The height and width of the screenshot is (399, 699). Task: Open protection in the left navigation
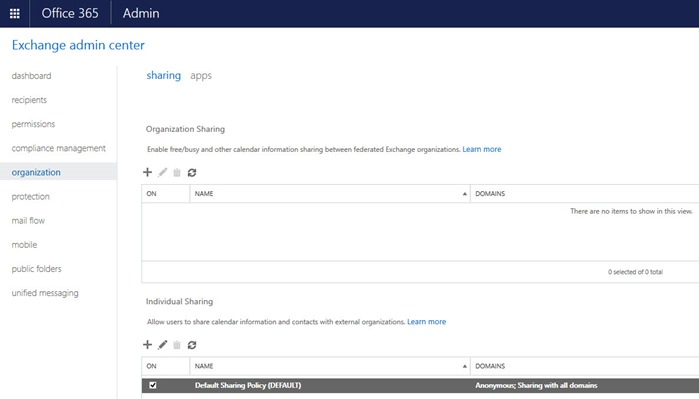[x=30, y=196]
